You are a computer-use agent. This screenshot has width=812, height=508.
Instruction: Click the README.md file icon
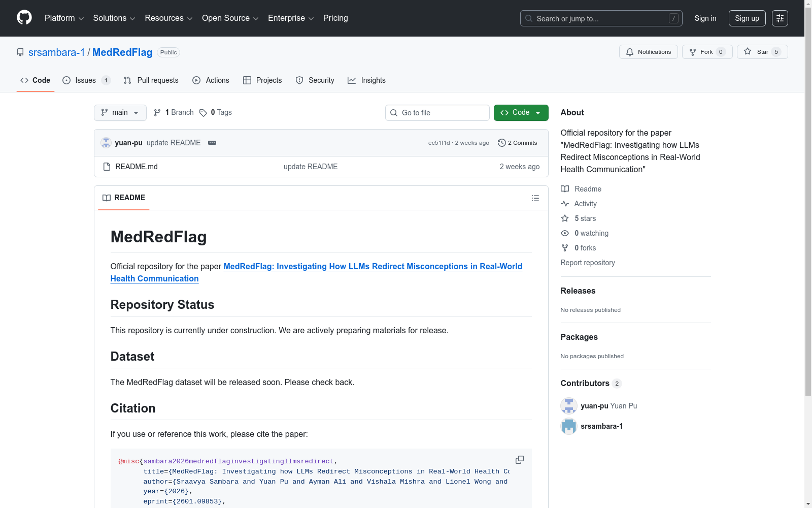pos(107,167)
